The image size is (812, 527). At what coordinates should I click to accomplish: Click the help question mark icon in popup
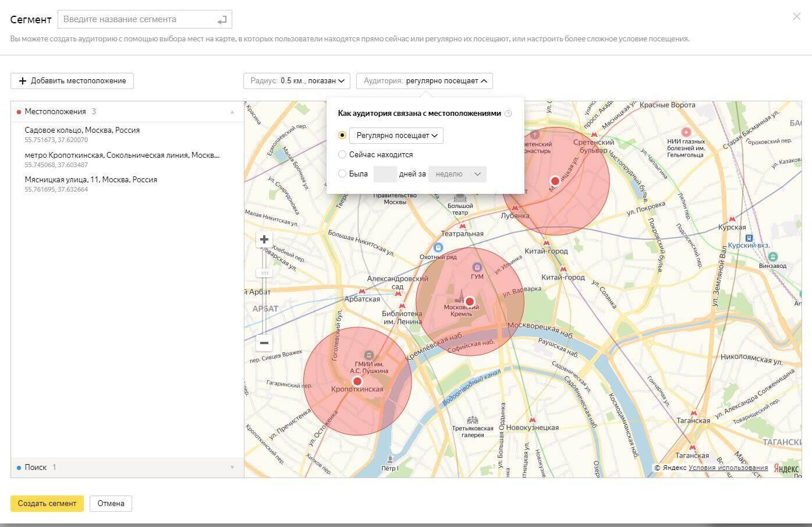(x=508, y=114)
